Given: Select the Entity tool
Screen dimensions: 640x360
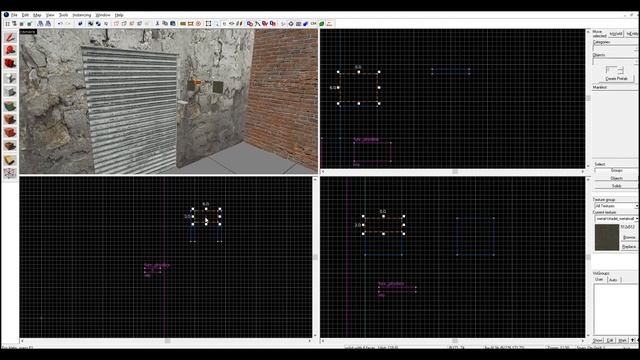Looking at the screenshot, I should pyautogui.click(x=10, y=78).
